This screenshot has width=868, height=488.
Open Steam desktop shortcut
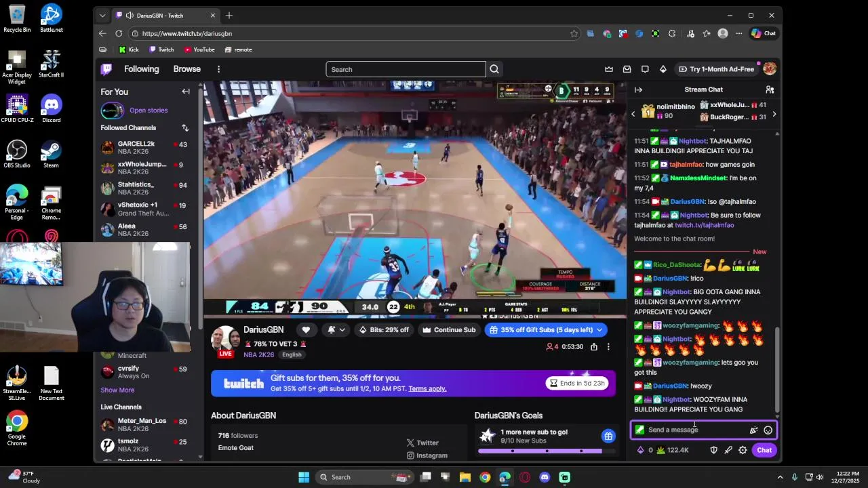(x=51, y=154)
